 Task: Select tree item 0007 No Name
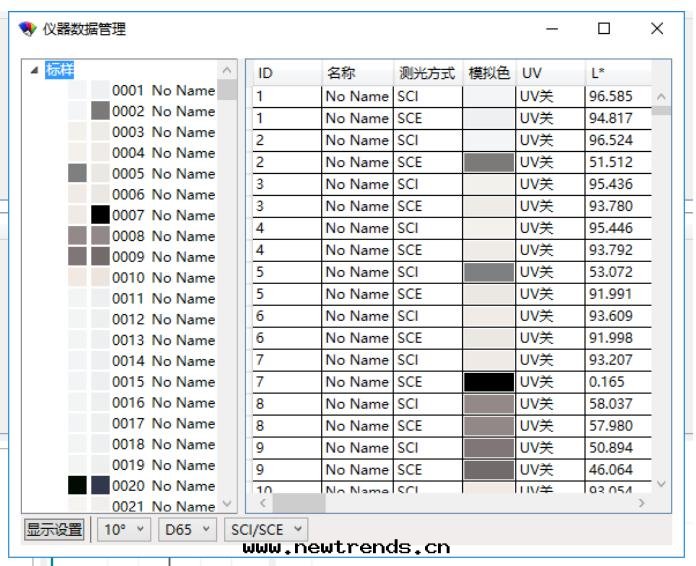pos(163,215)
